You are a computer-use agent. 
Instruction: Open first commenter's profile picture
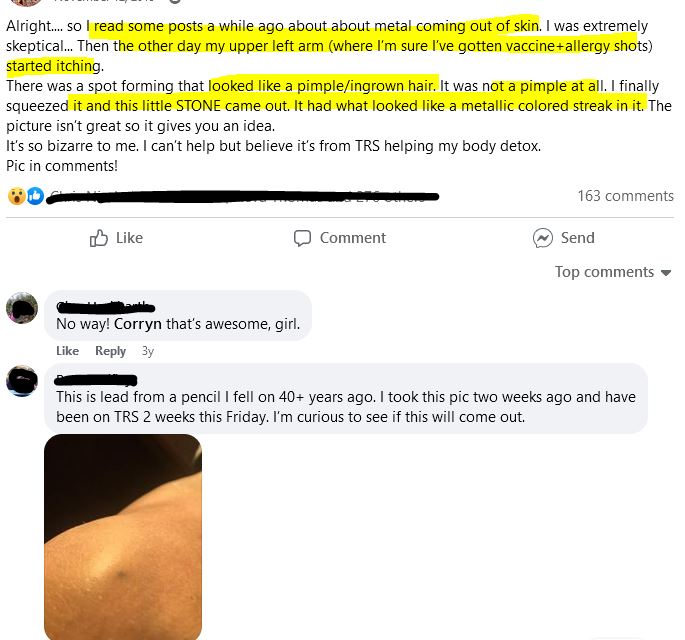tap(22, 308)
